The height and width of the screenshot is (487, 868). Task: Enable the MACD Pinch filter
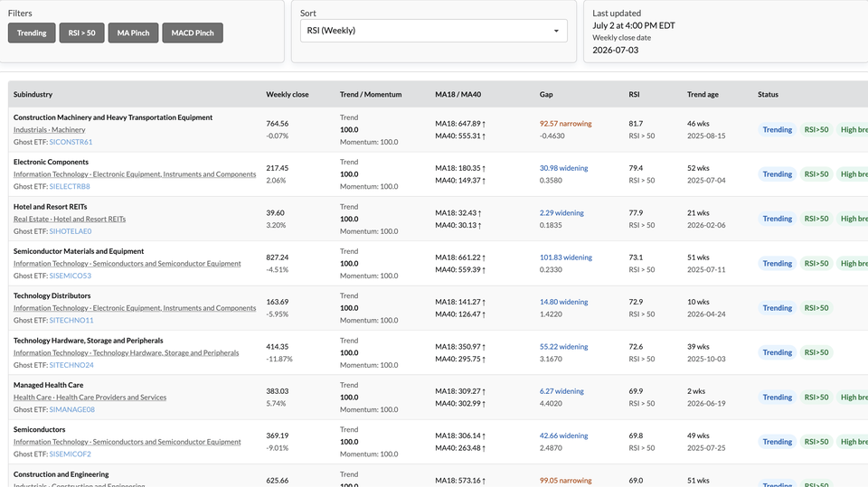pyautogui.click(x=193, y=33)
